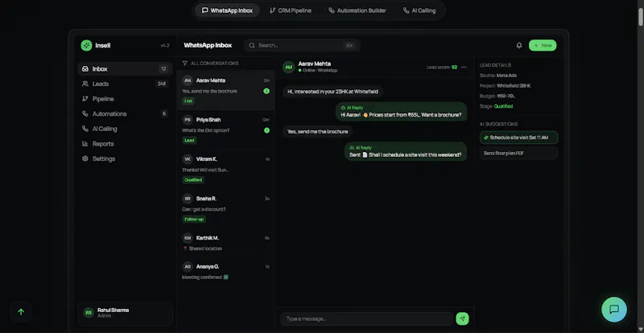Click the v4.2 version label
Screen dimensions: 644x333
165,46
